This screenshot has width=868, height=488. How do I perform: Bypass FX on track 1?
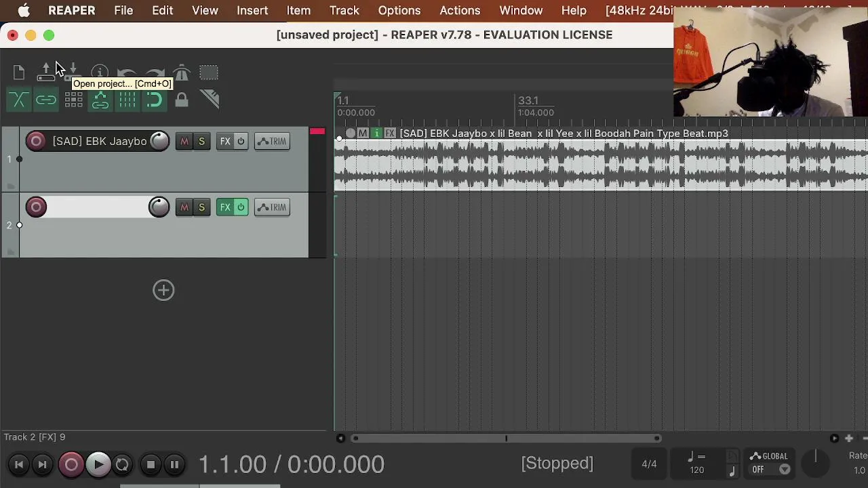tap(241, 141)
